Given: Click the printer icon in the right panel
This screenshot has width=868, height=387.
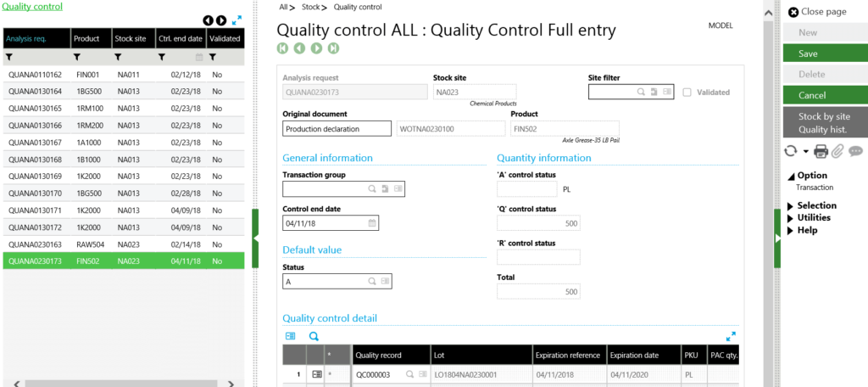Looking at the screenshot, I should pyautogui.click(x=821, y=151).
